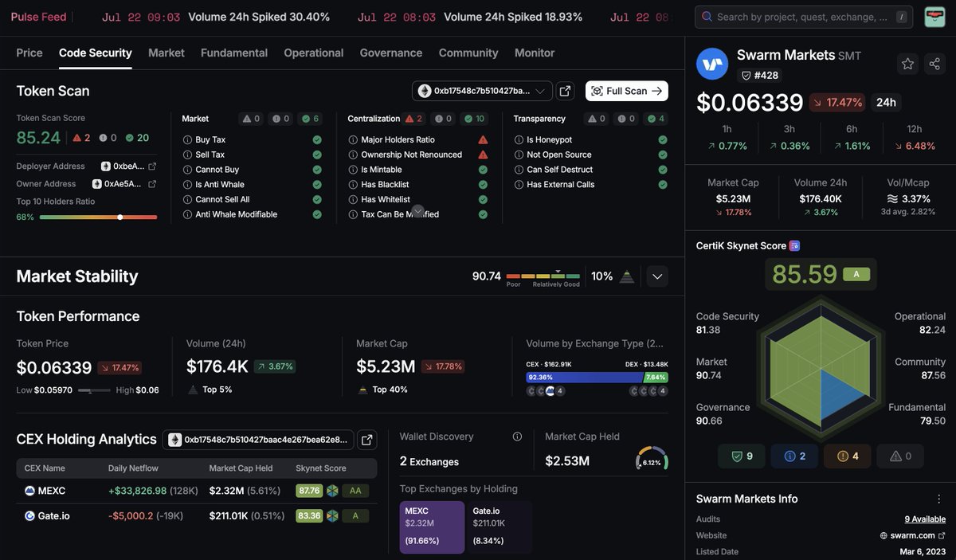Click the Wallet Discovery info icon
This screenshot has width=956, height=560.
(517, 437)
